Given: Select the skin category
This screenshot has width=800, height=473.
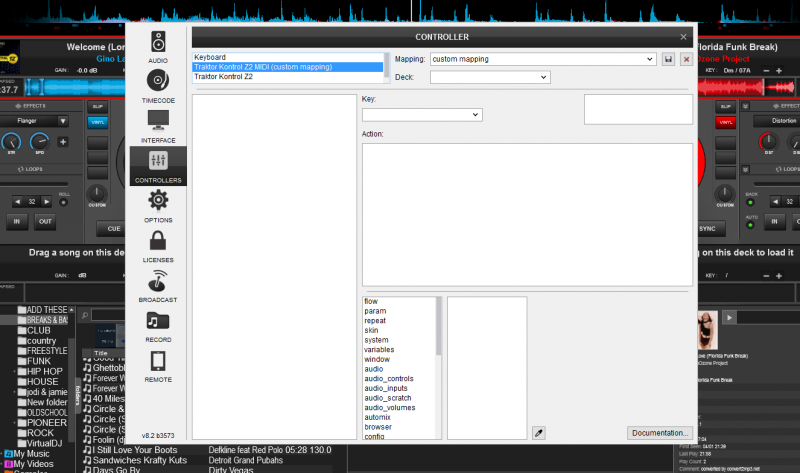Looking at the screenshot, I should click(x=371, y=330).
